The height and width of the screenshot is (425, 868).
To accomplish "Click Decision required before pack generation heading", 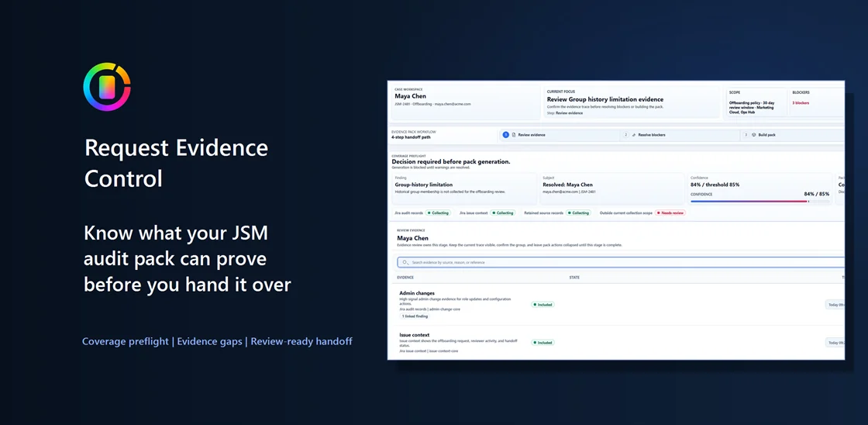I will [450, 161].
